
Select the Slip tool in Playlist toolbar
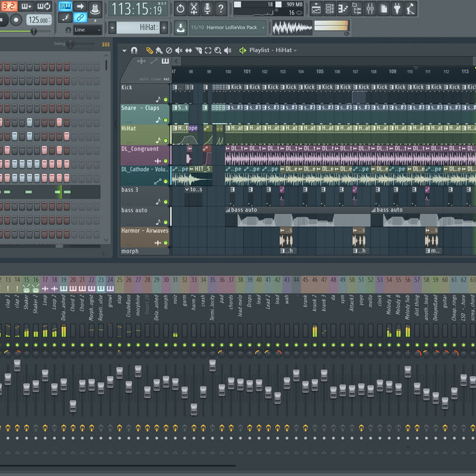pos(188,50)
